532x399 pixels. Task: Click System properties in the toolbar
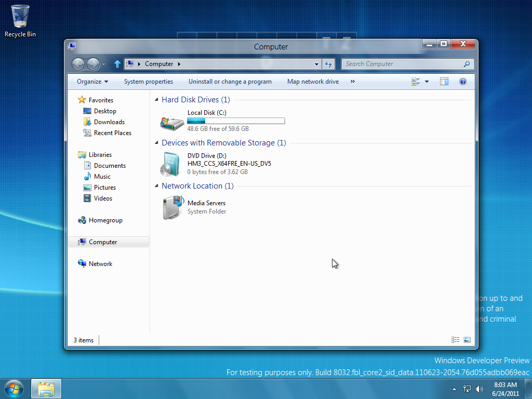[149, 82]
